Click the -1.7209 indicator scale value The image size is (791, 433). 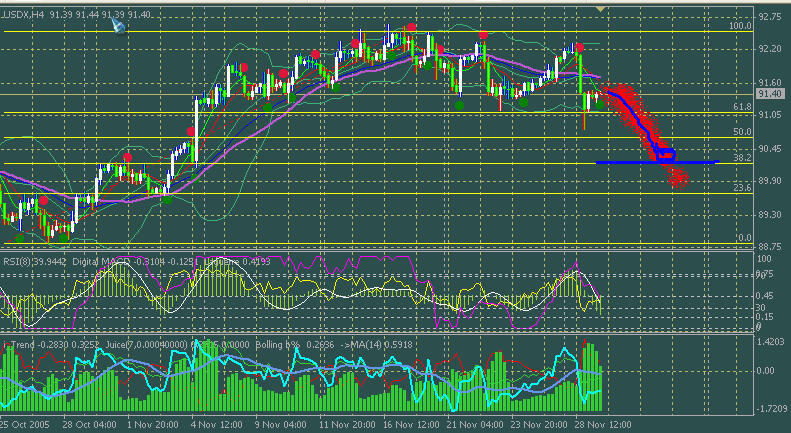[770, 408]
